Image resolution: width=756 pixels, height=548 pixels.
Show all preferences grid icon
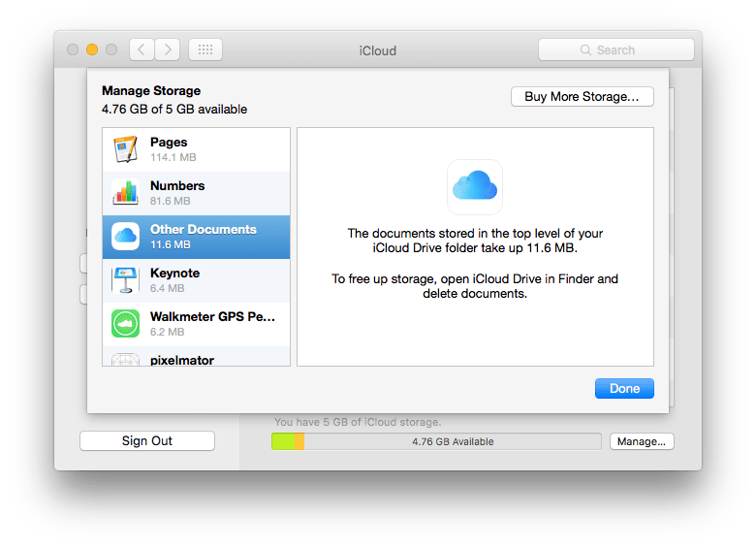(x=205, y=49)
